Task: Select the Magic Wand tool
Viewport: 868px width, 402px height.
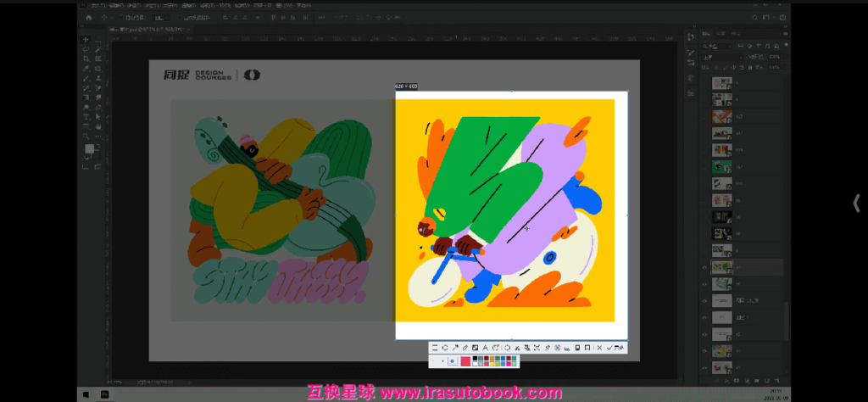Action: click(x=98, y=49)
